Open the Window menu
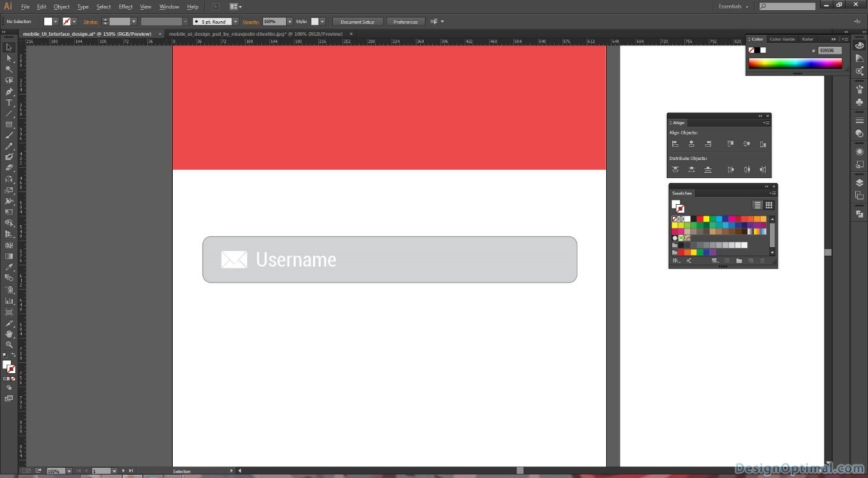The width and height of the screenshot is (868, 478). 169,7
